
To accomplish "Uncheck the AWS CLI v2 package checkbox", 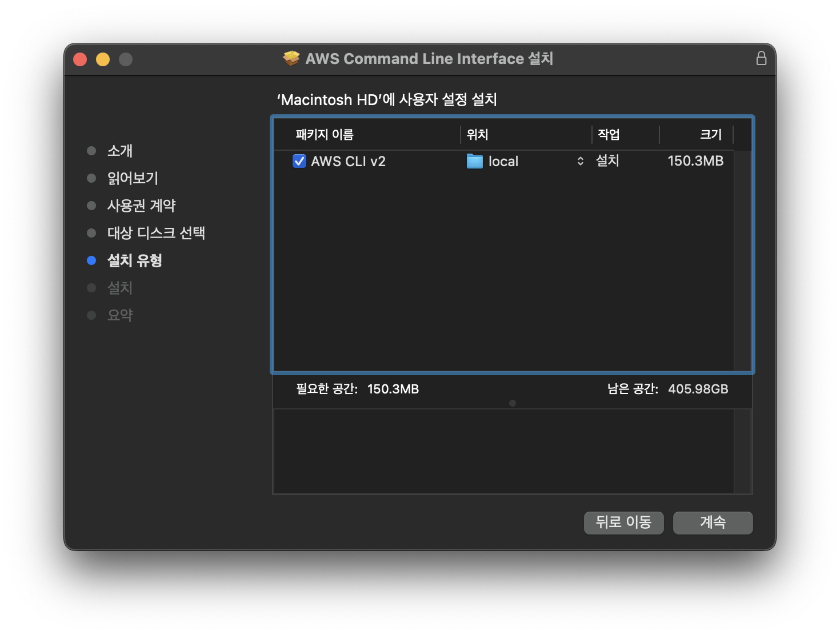I will (299, 161).
